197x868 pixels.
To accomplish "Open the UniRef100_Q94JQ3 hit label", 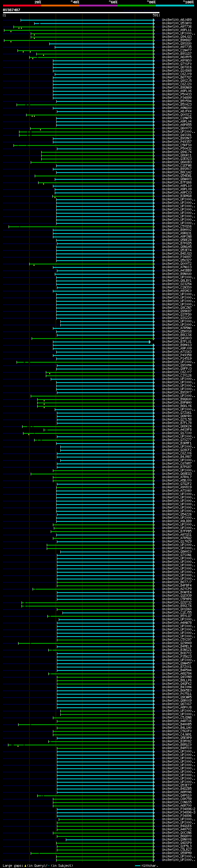I will coord(177,37).
